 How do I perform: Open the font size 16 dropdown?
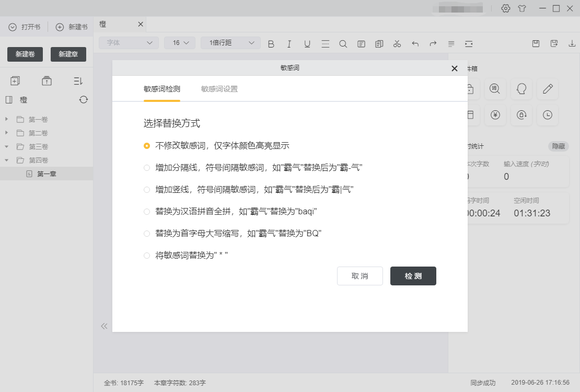[x=180, y=42]
